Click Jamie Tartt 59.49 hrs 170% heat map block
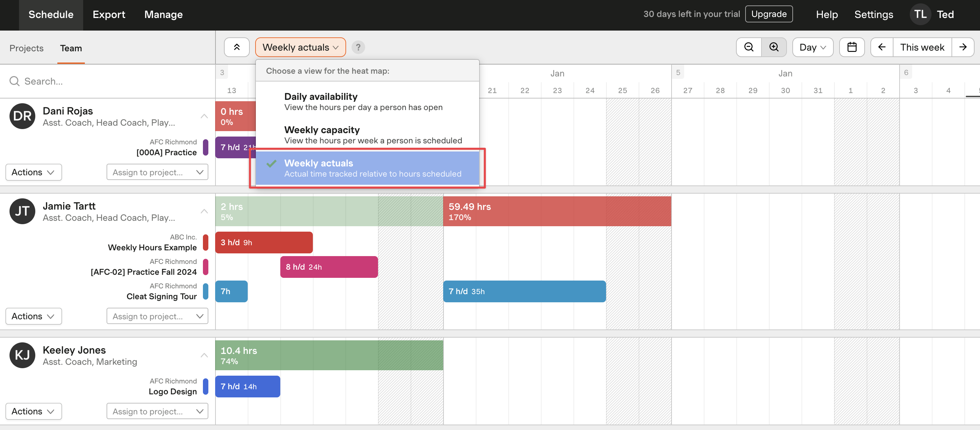 click(557, 211)
